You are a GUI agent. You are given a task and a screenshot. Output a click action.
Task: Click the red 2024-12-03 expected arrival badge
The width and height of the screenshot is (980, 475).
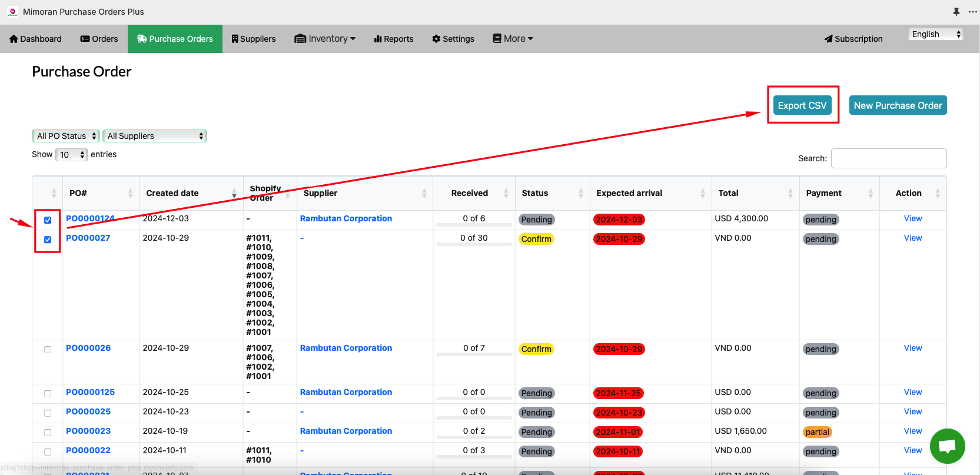[x=619, y=220]
